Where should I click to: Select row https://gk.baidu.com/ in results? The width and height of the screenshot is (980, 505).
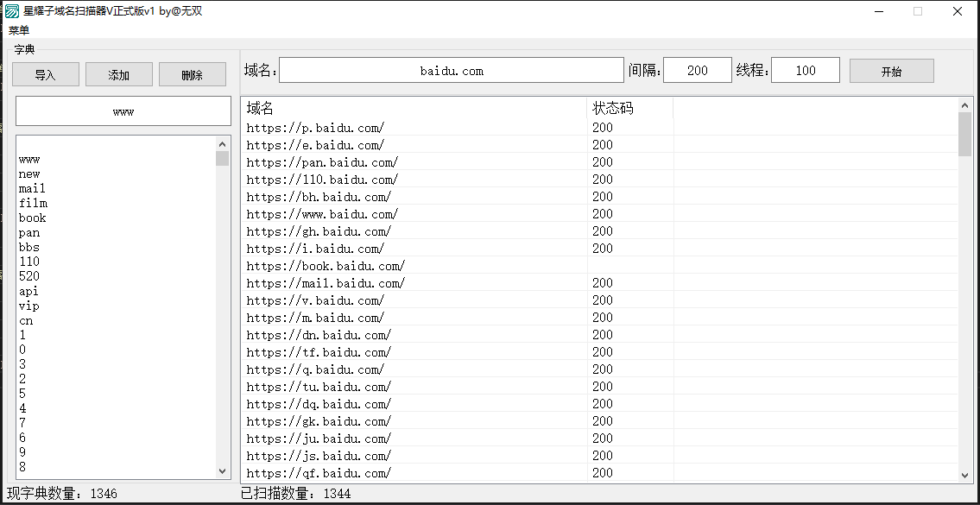[599, 421]
